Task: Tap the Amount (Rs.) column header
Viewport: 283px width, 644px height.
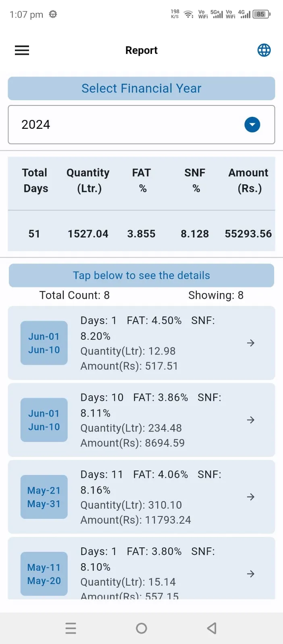Action: click(249, 180)
